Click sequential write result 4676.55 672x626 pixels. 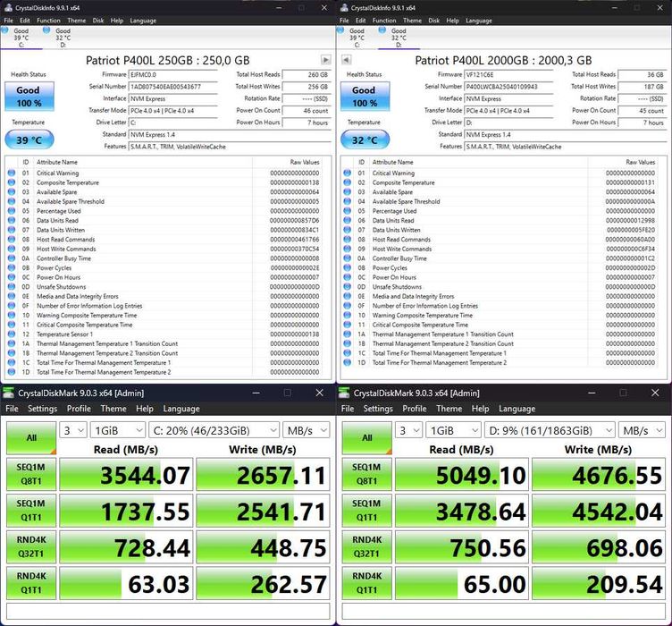[x=599, y=474]
